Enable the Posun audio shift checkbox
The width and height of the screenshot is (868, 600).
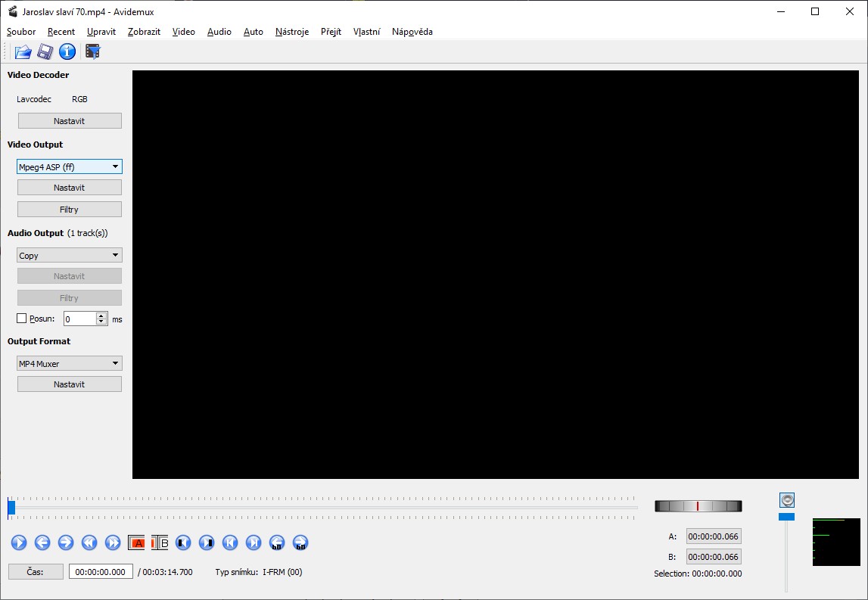click(22, 319)
